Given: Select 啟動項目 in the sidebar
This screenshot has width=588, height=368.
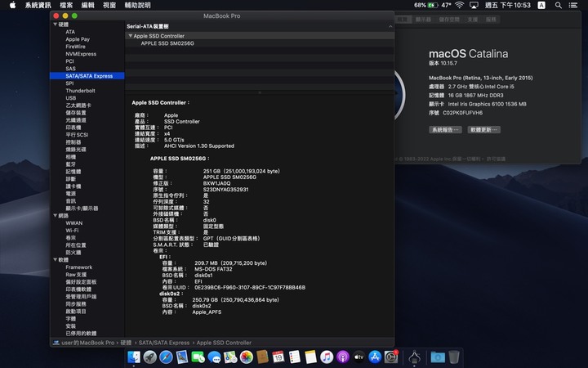Looking at the screenshot, I should tap(76, 312).
